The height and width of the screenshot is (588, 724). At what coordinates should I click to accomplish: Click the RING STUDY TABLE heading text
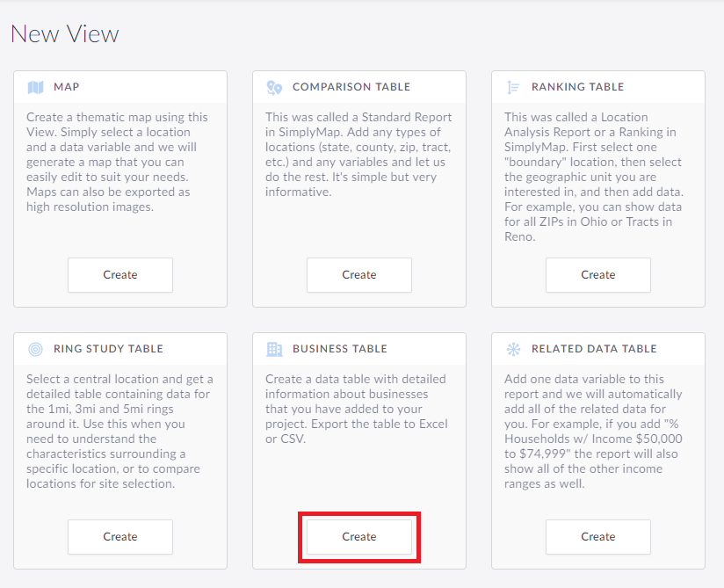pyautogui.click(x=108, y=349)
